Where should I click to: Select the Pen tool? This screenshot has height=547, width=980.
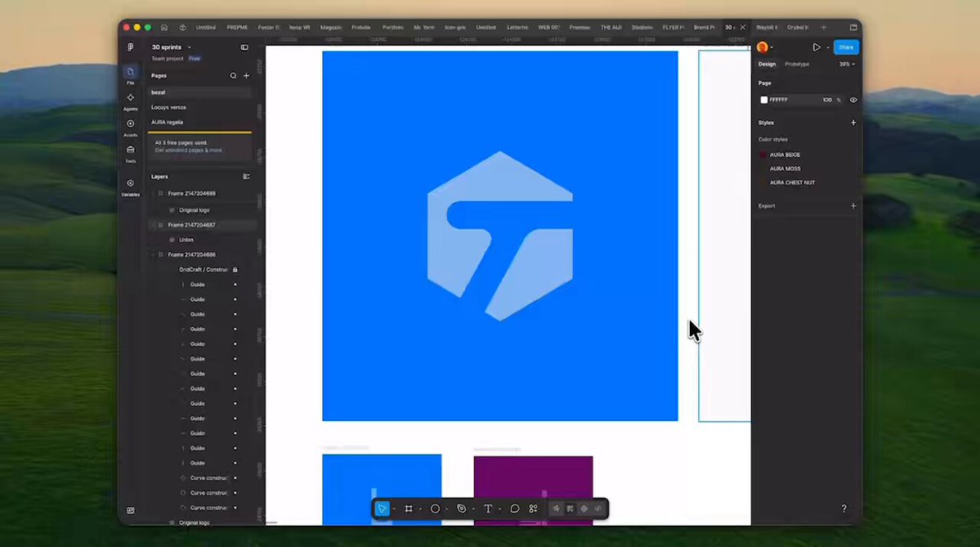point(461,509)
